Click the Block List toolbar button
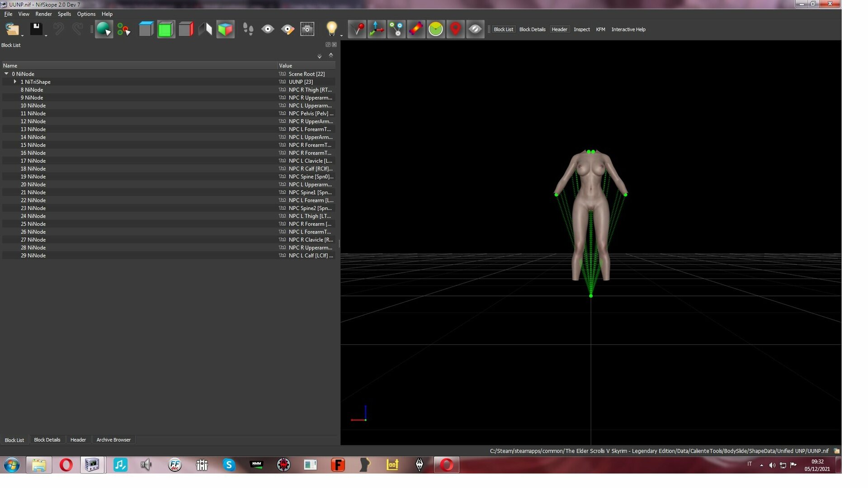 [503, 29]
